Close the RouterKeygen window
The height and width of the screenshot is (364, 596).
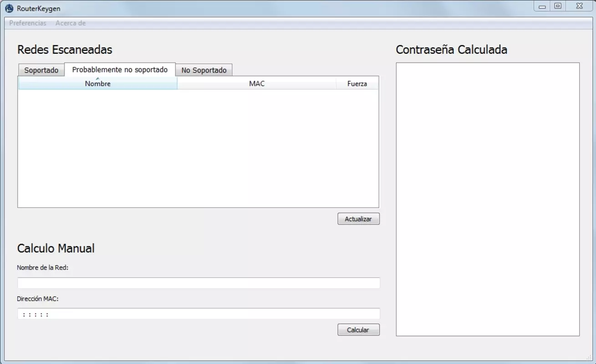coord(579,6)
